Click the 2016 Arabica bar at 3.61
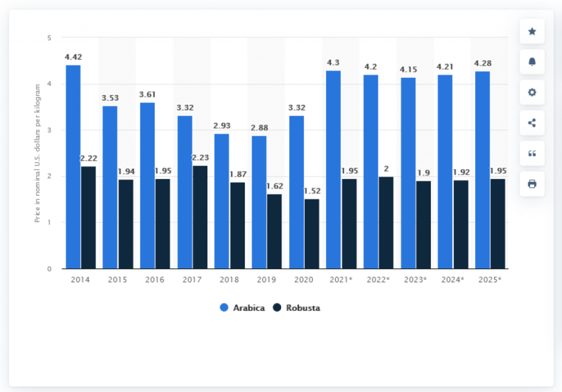The height and width of the screenshot is (392, 562). coord(147,185)
